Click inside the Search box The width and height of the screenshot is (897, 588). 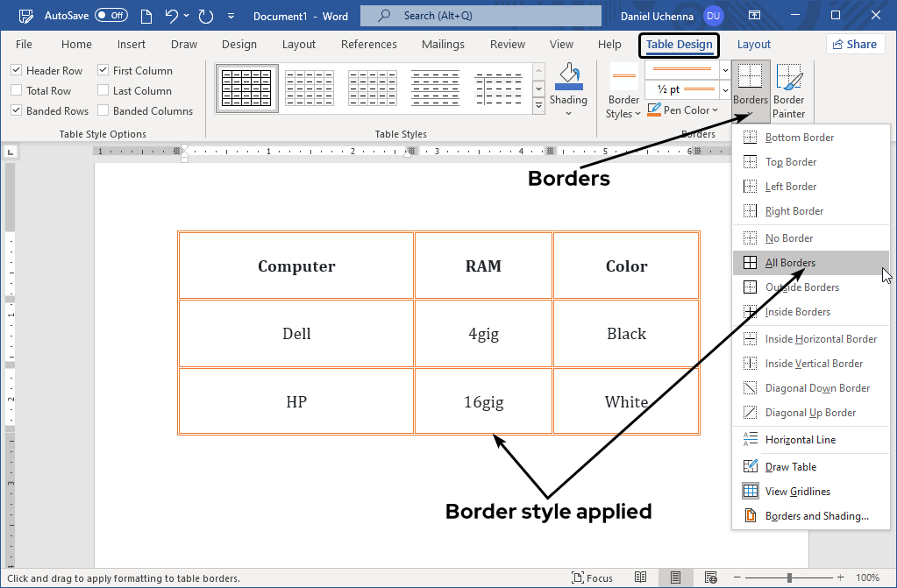tap(480, 15)
